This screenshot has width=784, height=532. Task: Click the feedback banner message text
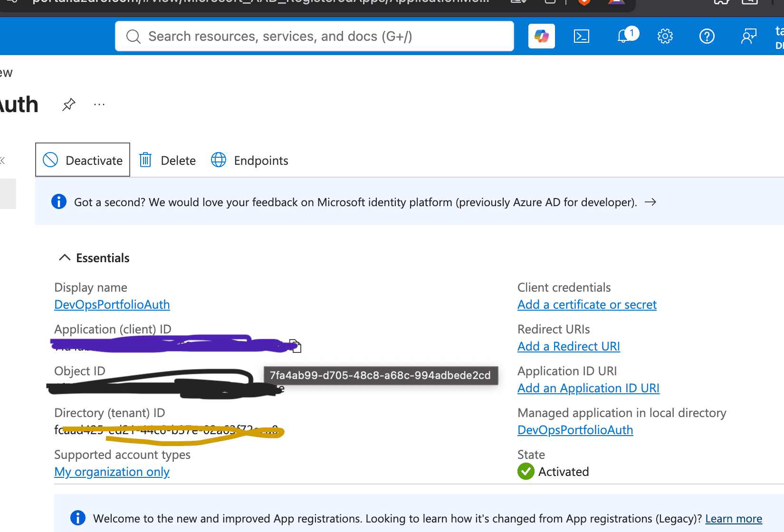355,202
